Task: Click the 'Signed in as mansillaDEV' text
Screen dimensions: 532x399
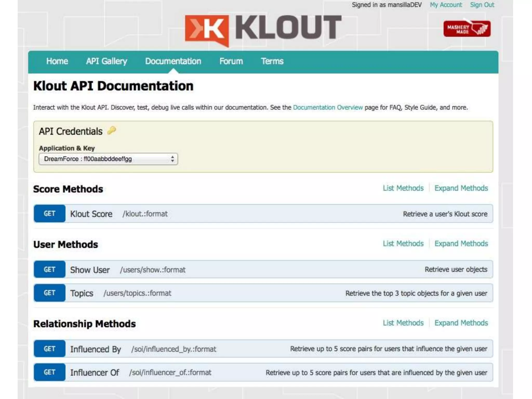Action: point(387,5)
